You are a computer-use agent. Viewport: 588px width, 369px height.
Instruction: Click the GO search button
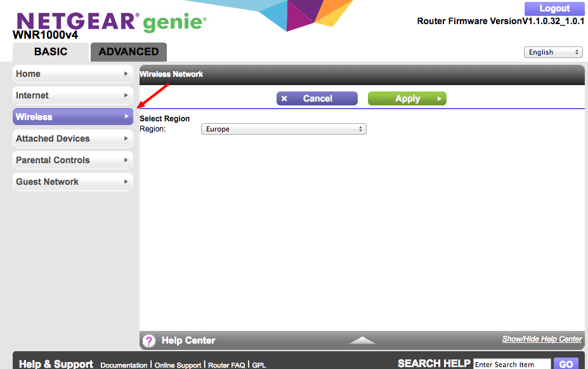pyautogui.click(x=566, y=364)
